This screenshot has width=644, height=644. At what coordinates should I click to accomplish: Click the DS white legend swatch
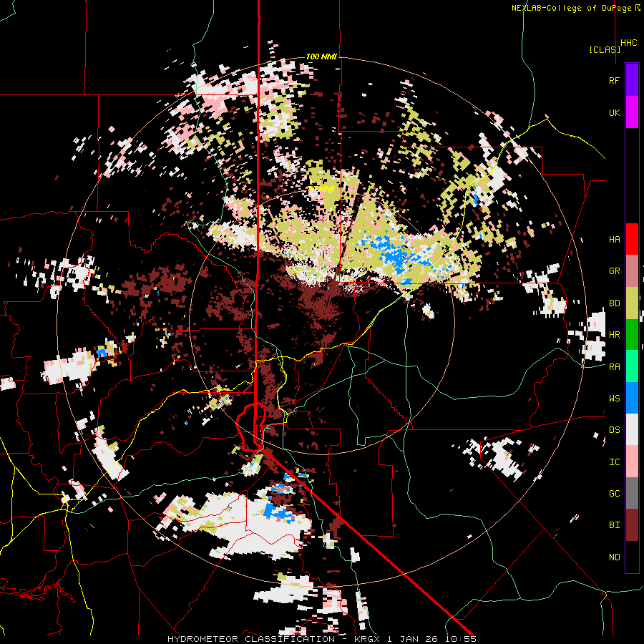(632, 429)
